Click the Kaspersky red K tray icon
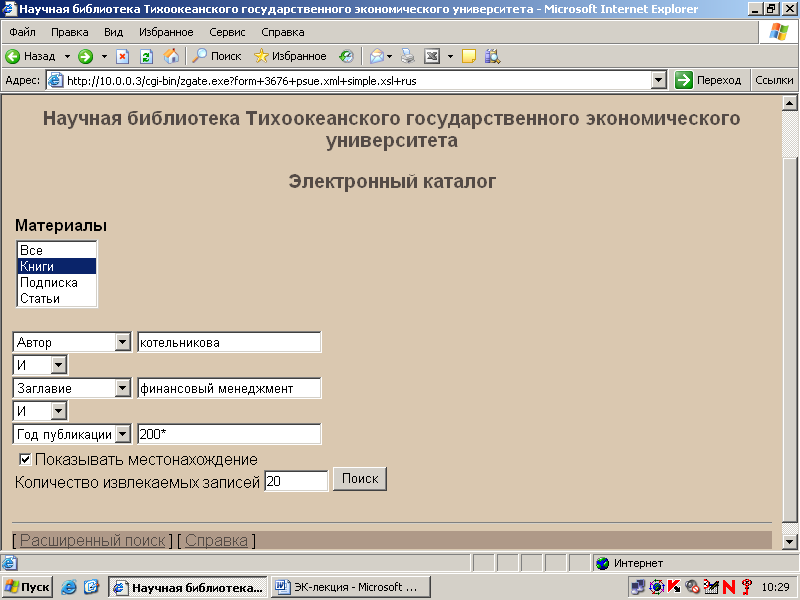Image resolution: width=800 pixels, height=600 pixels. coord(674,587)
